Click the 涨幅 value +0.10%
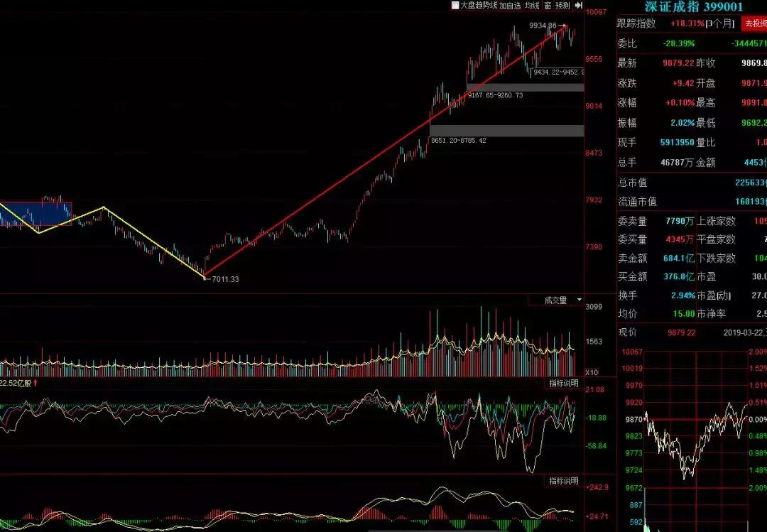The width and height of the screenshot is (767, 532). point(680,103)
